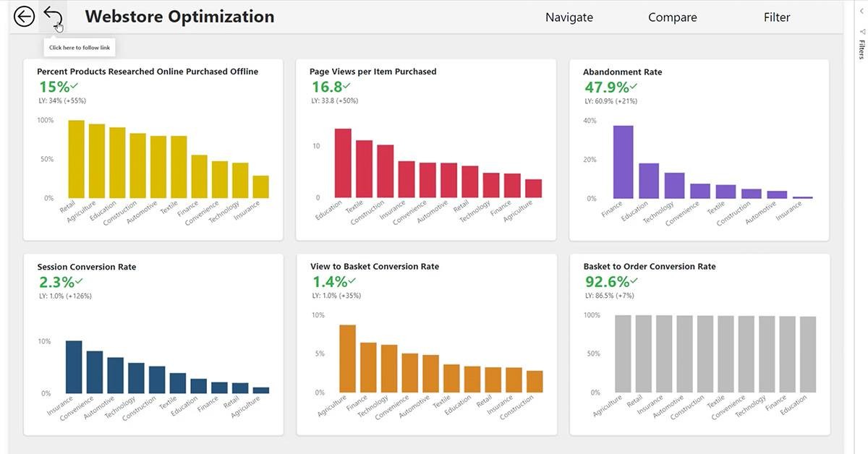
Task: Click the 'Click here to follow link' tooltip
Action: point(80,47)
